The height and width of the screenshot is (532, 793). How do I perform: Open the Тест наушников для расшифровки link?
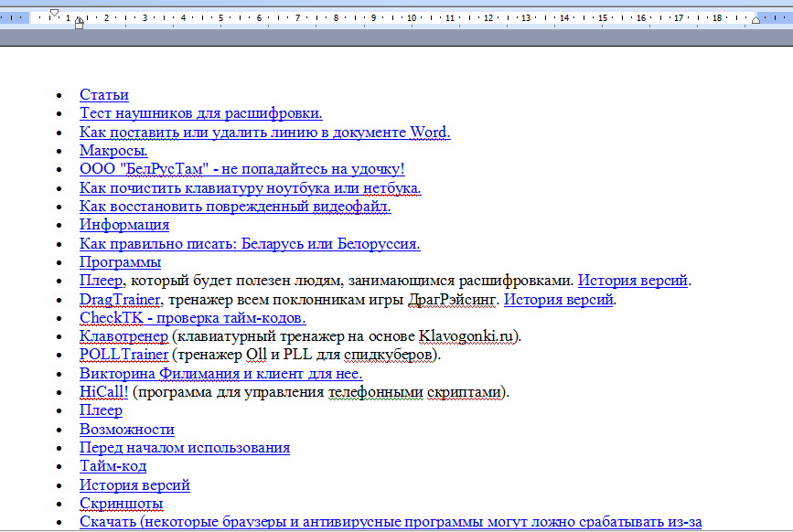(x=200, y=113)
